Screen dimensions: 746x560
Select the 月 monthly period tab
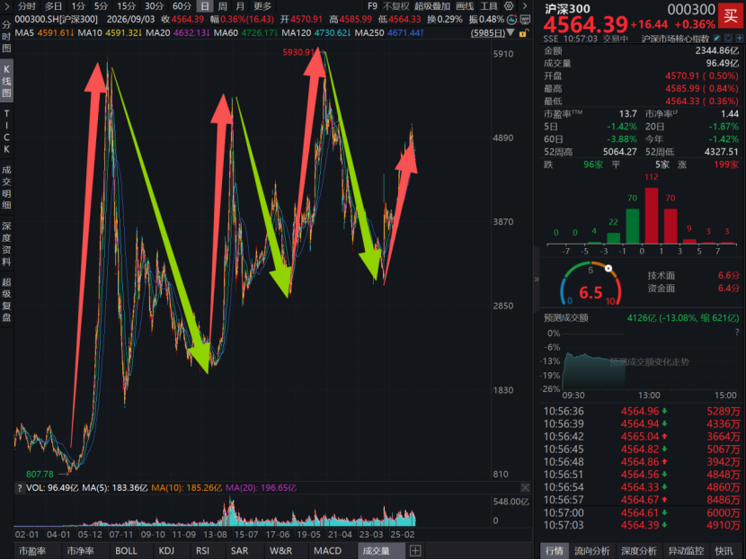[240, 6]
